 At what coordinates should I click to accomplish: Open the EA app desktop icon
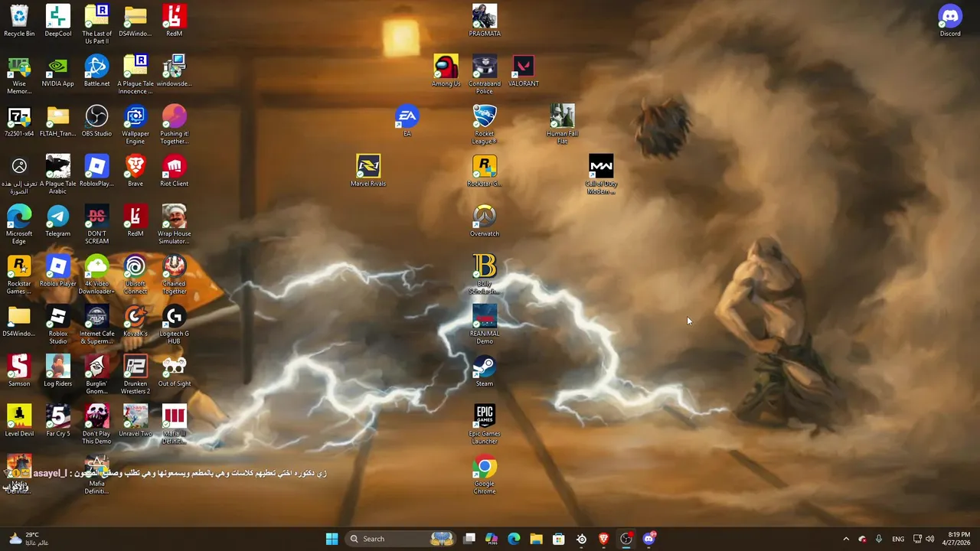[407, 121]
